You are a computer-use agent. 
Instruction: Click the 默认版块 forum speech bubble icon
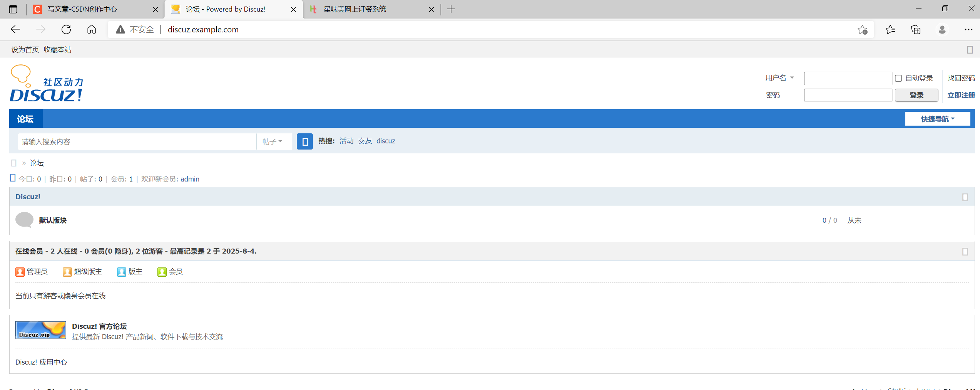point(24,220)
